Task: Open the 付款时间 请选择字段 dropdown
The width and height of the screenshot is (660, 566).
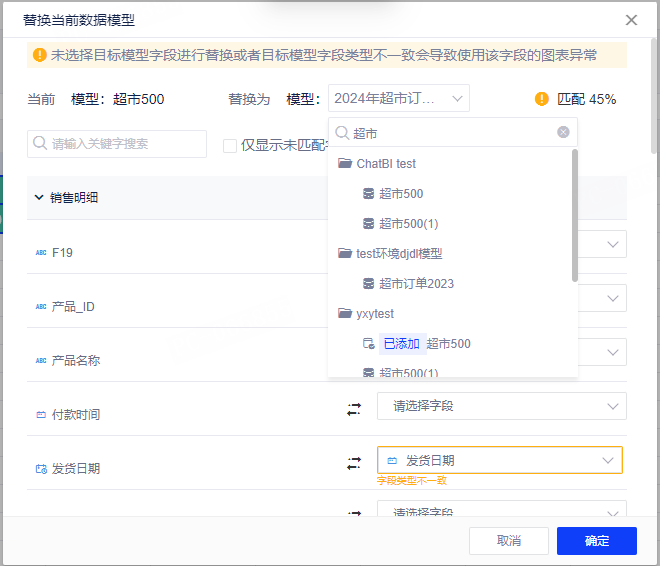Action: pos(500,406)
